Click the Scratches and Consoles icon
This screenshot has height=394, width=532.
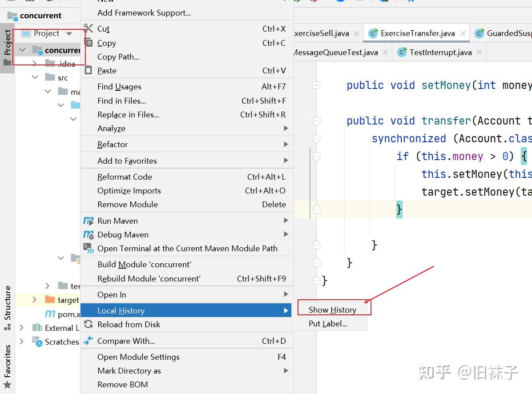point(37,341)
